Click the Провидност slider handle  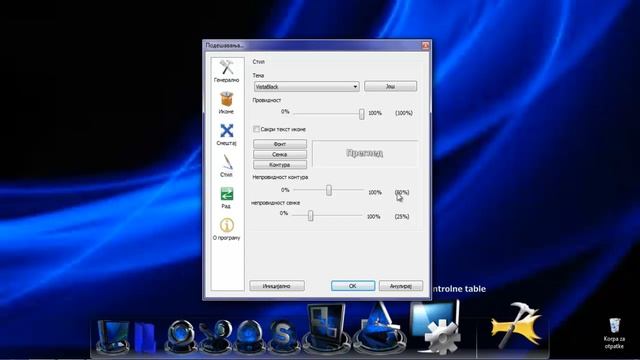click(x=362, y=114)
